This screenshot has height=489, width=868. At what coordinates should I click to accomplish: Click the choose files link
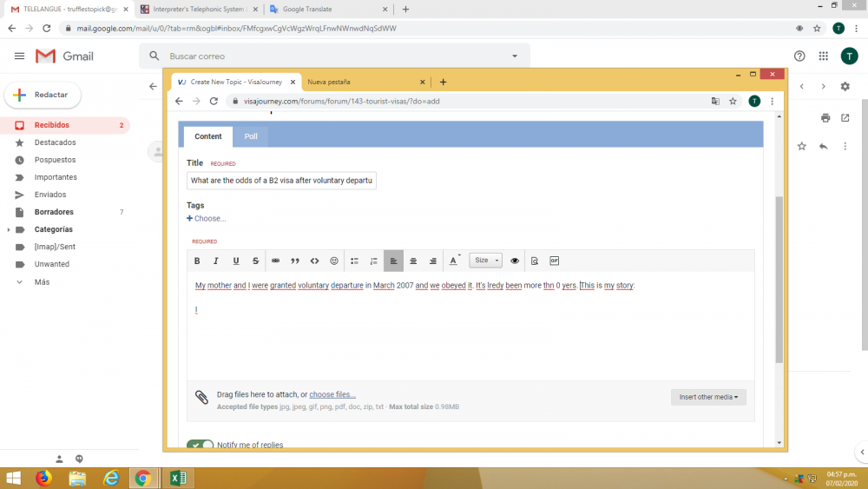(x=332, y=394)
